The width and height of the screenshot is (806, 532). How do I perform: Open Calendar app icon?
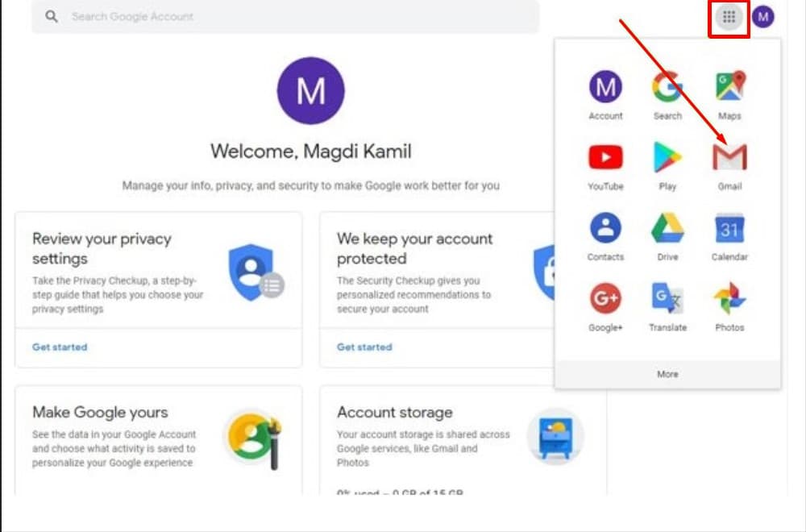[x=729, y=230]
